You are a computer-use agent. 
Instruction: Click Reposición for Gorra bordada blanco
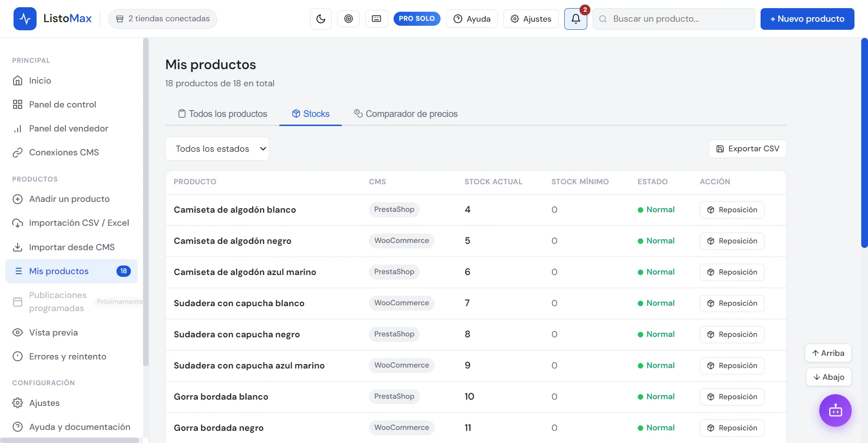point(732,397)
